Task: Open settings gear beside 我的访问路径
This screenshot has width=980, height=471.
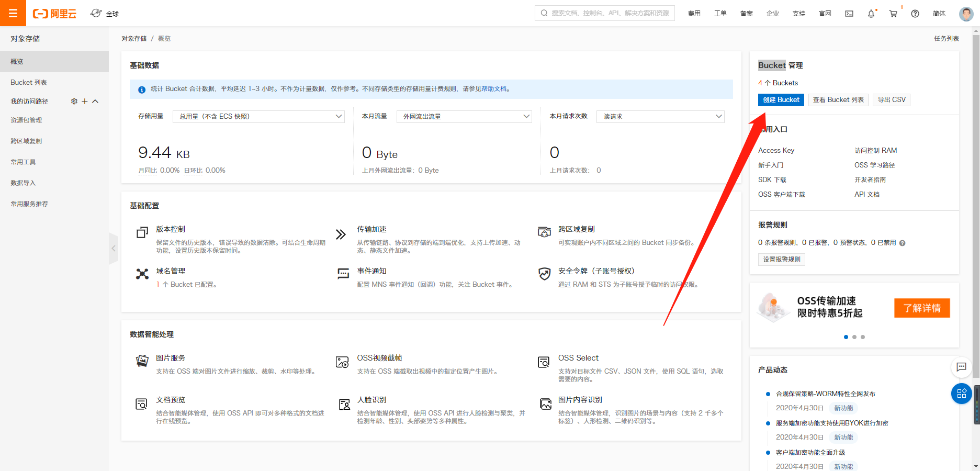Action: click(x=74, y=101)
